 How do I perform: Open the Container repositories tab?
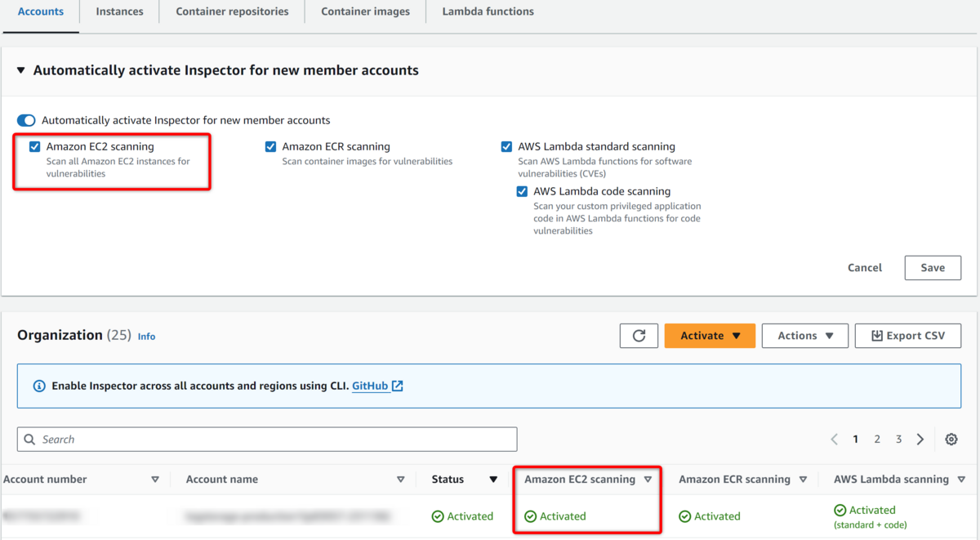point(232,11)
